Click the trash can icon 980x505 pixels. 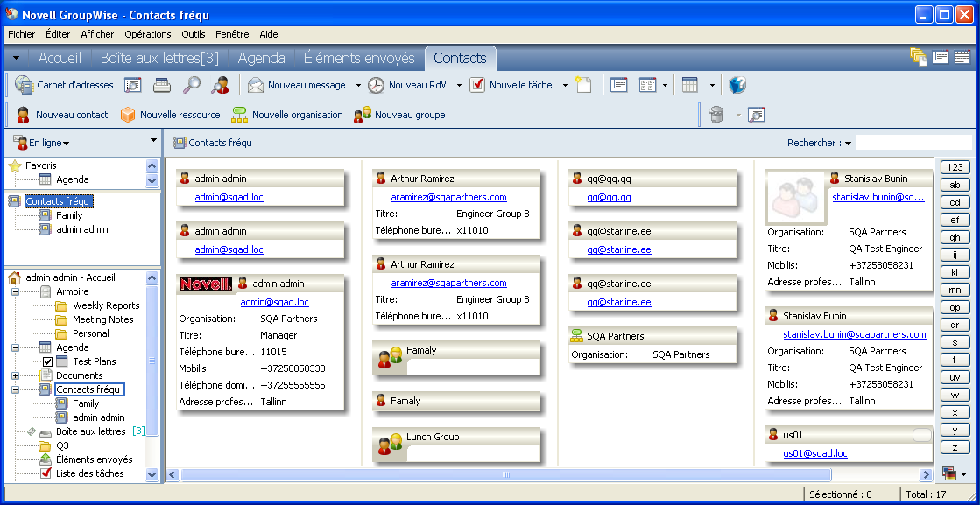pyautogui.click(x=716, y=115)
